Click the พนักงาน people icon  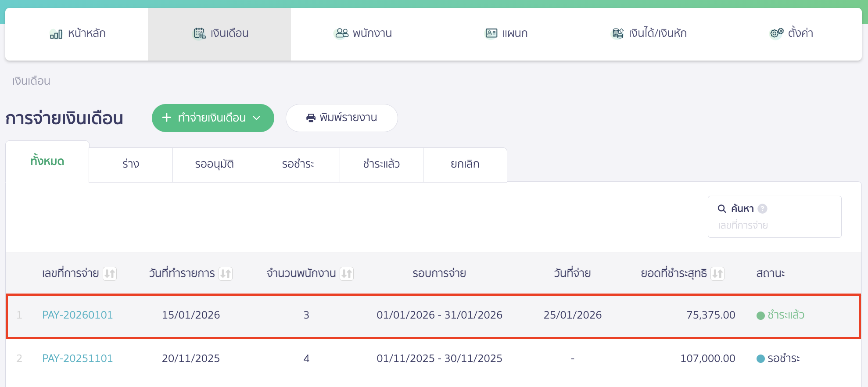[342, 33]
